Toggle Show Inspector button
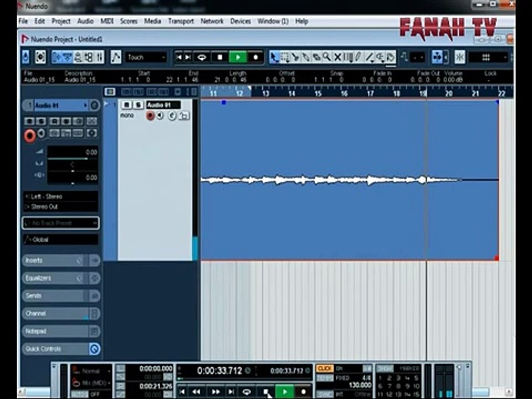Image resolution: width=532 pixels, height=399 pixels. [57, 57]
